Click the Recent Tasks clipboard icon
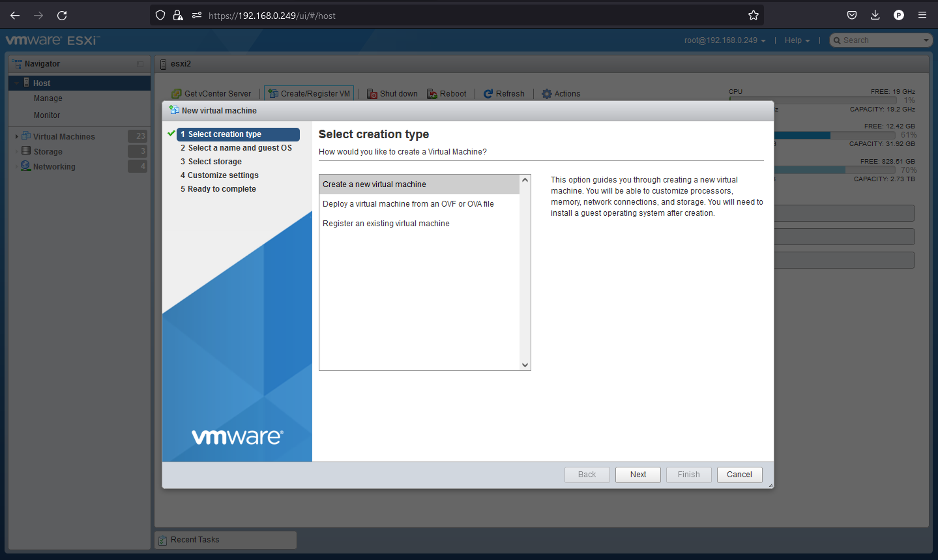This screenshot has width=938, height=560. (163, 540)
